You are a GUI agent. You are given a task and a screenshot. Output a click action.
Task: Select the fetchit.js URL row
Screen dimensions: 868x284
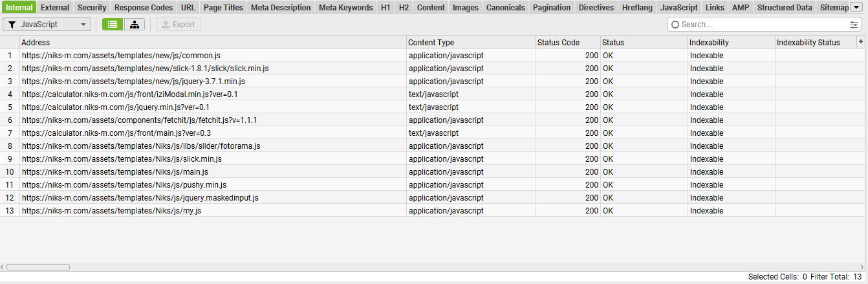pos(139,120)
